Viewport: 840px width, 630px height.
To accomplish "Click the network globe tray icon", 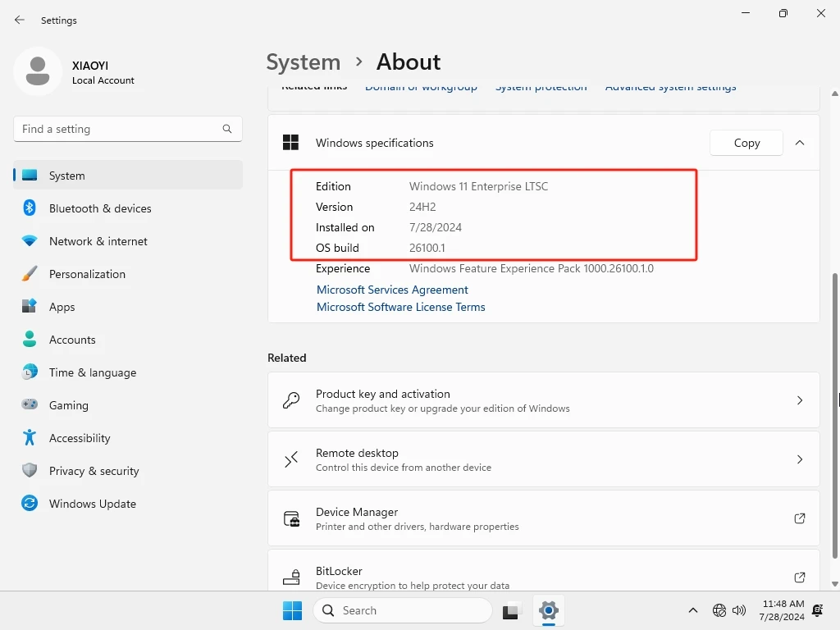I will [x=719, y=610].
